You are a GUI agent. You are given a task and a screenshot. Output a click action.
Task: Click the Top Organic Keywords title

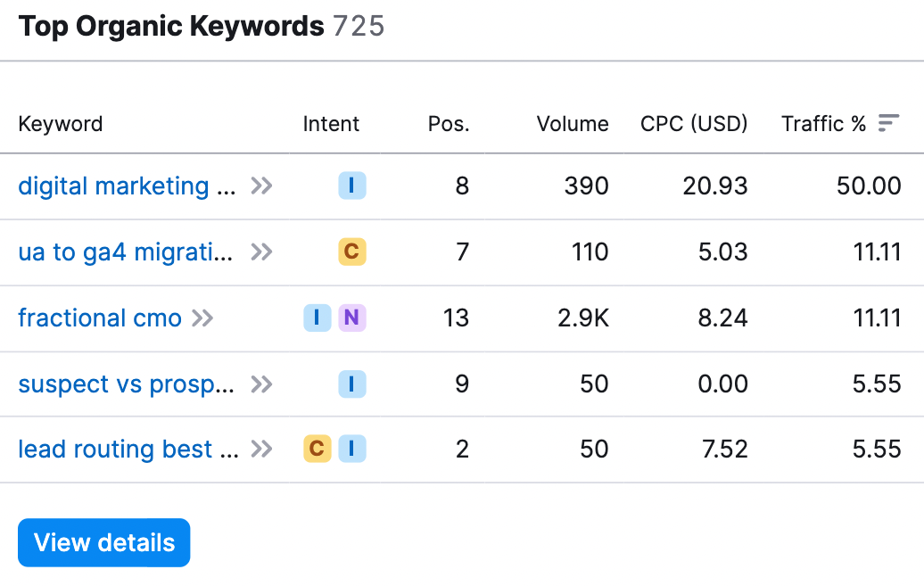coord(171,27)
